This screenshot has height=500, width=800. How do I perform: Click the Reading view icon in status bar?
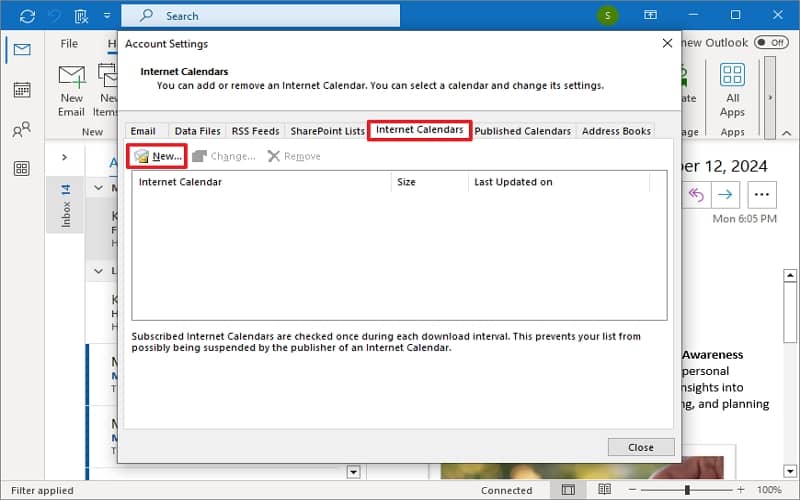(x=605, y=490)
